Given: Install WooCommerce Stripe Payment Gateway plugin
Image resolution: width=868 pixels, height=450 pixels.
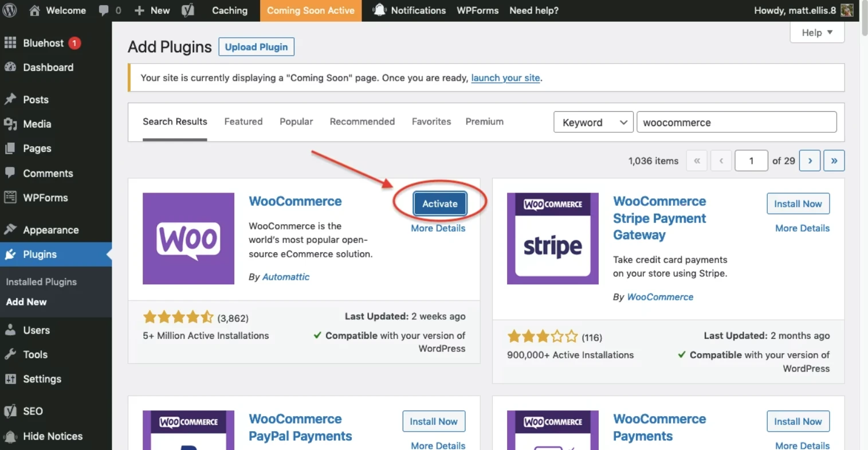Looking at the screenshot, I should point(798,204).
